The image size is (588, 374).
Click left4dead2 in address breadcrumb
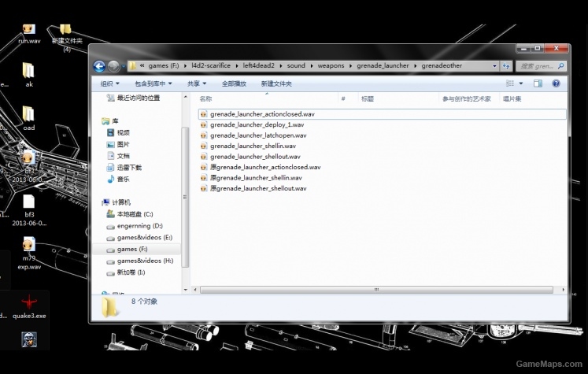pos(258,65)
